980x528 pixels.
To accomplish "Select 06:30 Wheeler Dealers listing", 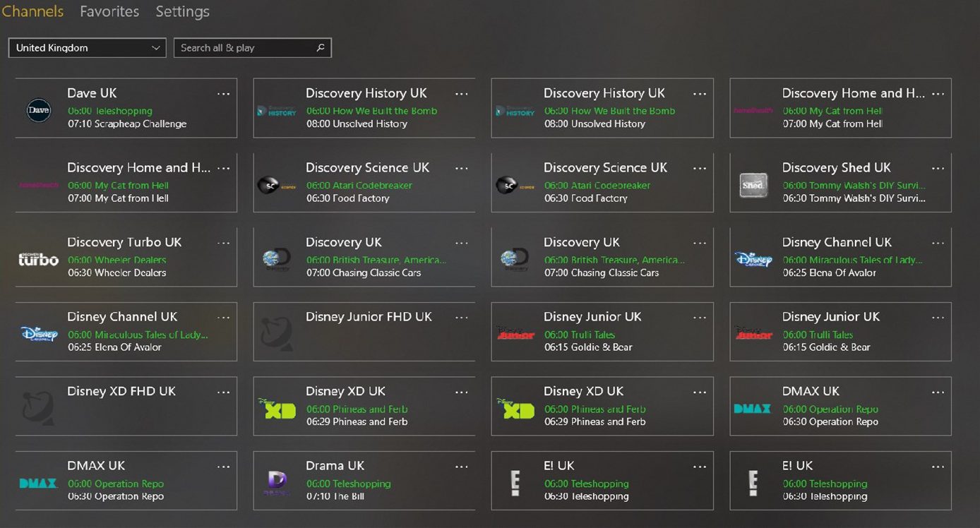I will 117,272.
